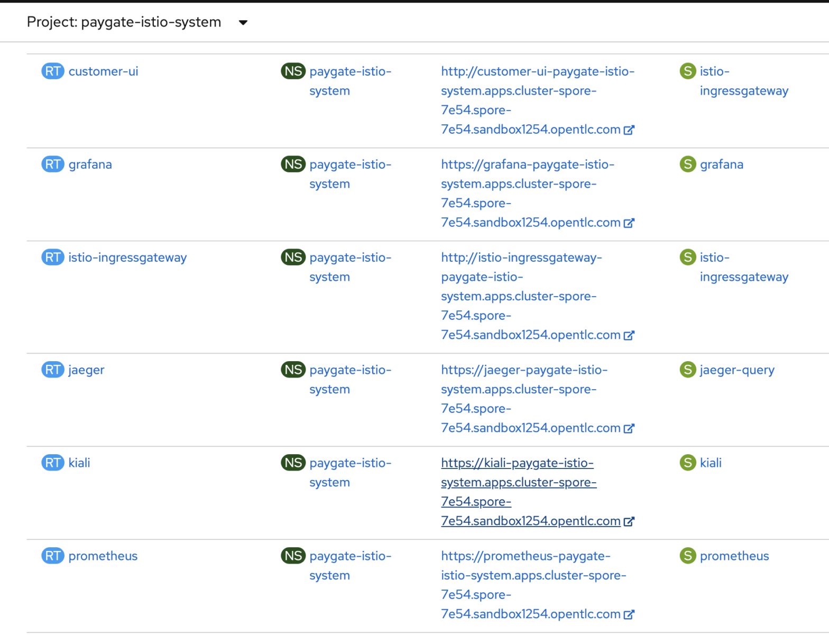Click external link icon on grafana URL
Viewport: 829px width, 644px height.
tap(629, 223)
